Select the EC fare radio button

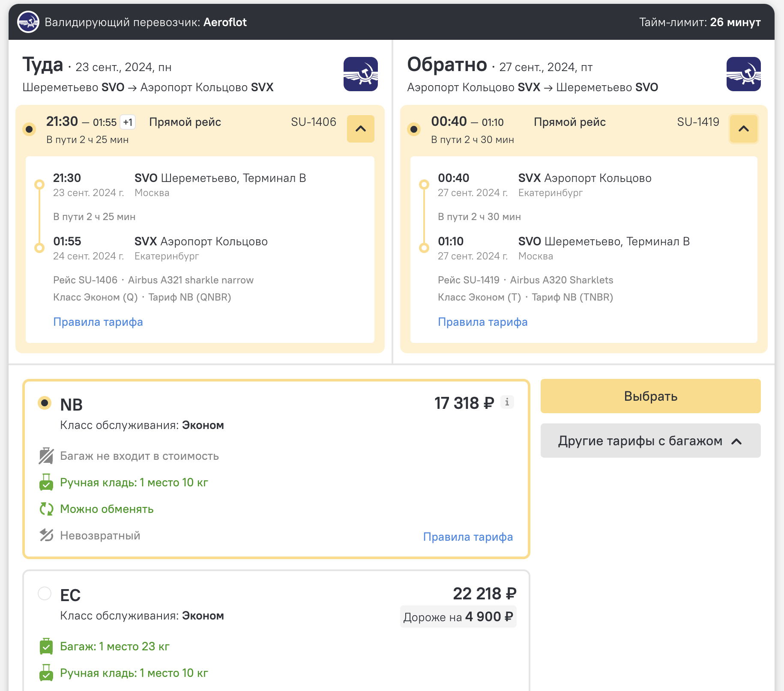coord(45,593)
